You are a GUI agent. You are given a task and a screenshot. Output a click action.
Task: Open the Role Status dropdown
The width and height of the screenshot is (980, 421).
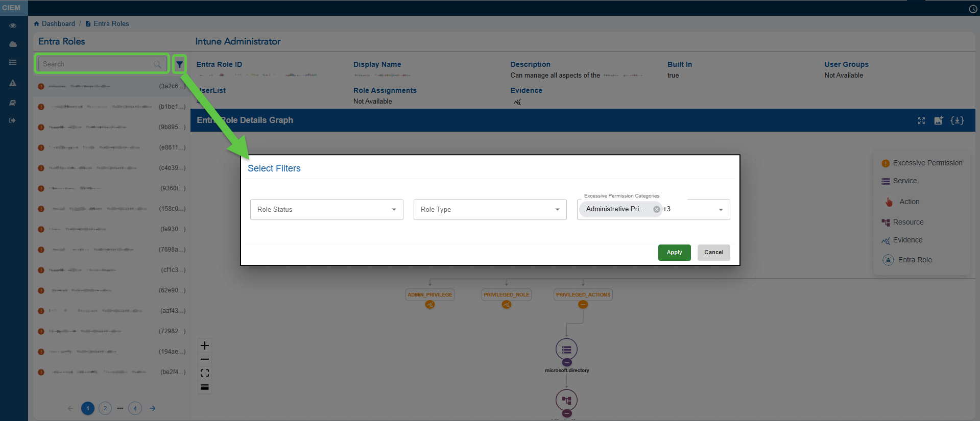327,210
